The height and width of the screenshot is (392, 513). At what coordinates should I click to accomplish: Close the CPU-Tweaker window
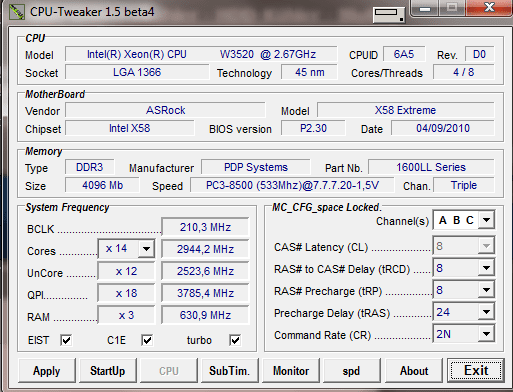coord(489,7)
